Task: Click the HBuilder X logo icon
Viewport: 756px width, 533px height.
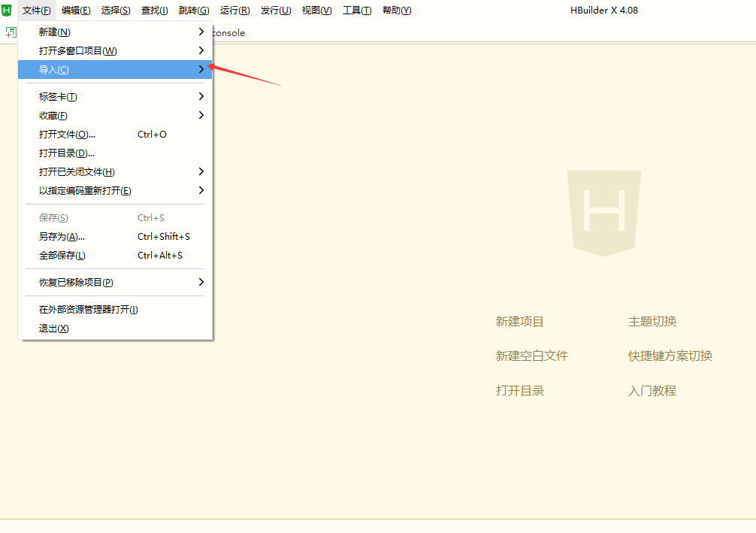Action: tap(7, 10)
